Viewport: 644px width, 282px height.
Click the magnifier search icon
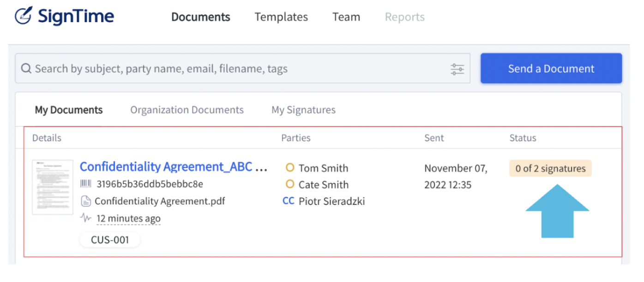tap(27, 69)
